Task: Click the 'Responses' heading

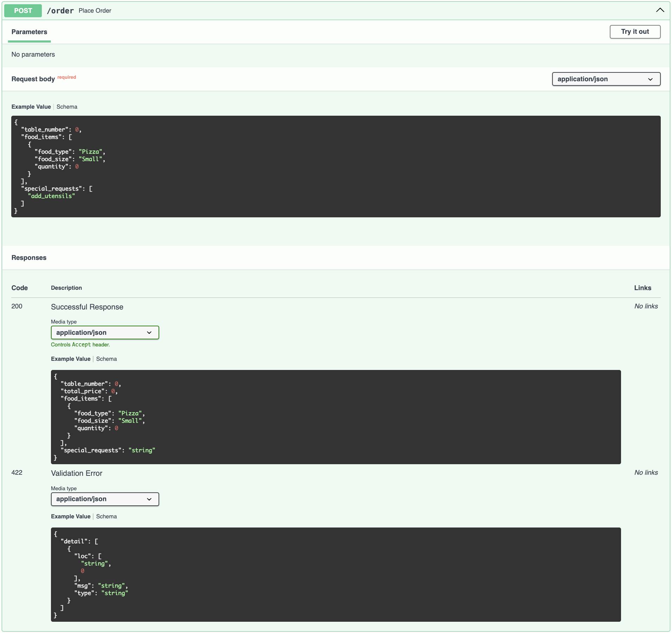Action: click(x=29, y=258)
